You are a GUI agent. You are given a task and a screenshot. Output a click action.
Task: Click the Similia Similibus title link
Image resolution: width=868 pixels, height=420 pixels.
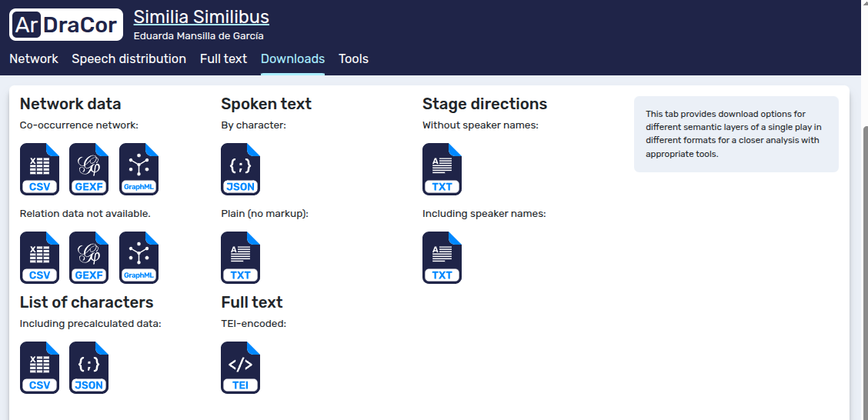point(202,17)
